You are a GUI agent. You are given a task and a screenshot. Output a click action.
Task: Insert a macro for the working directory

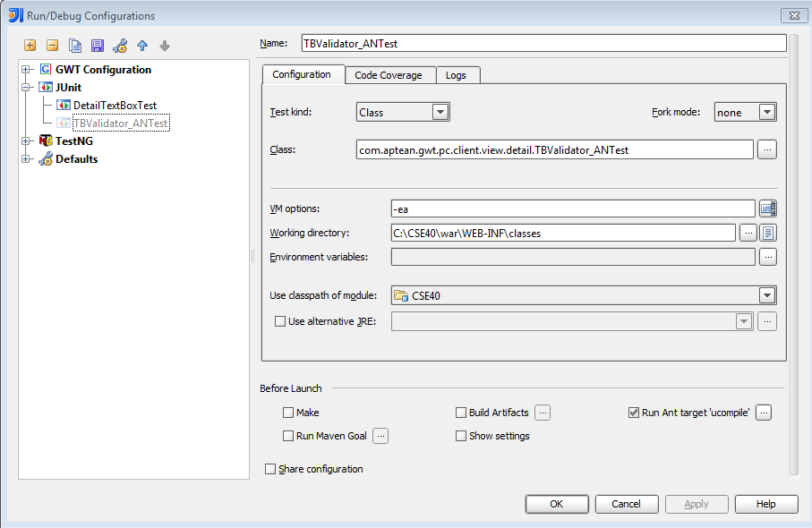[x=767, y=233]
